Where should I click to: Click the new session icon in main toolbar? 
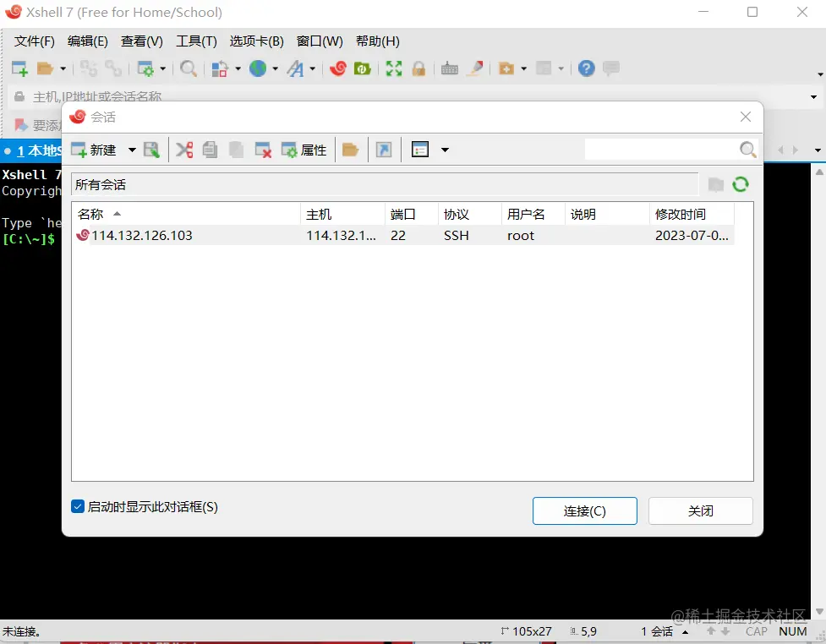(19, 68)
